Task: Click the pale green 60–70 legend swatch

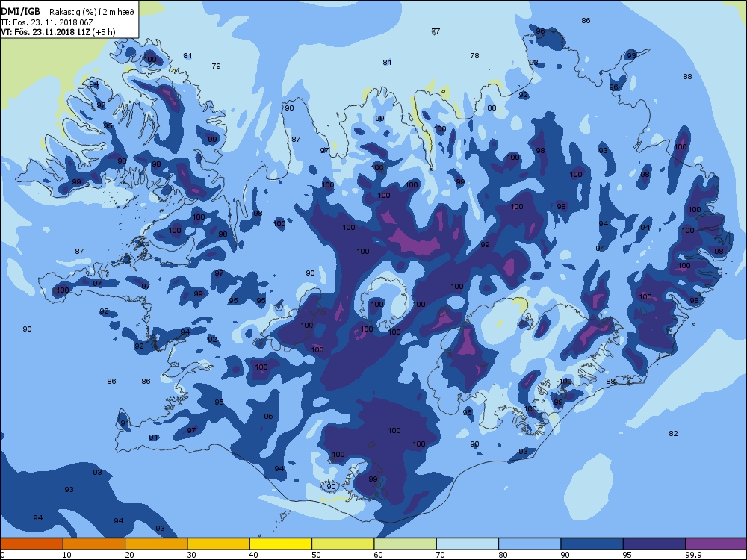Action: click(x=406, y=544)
